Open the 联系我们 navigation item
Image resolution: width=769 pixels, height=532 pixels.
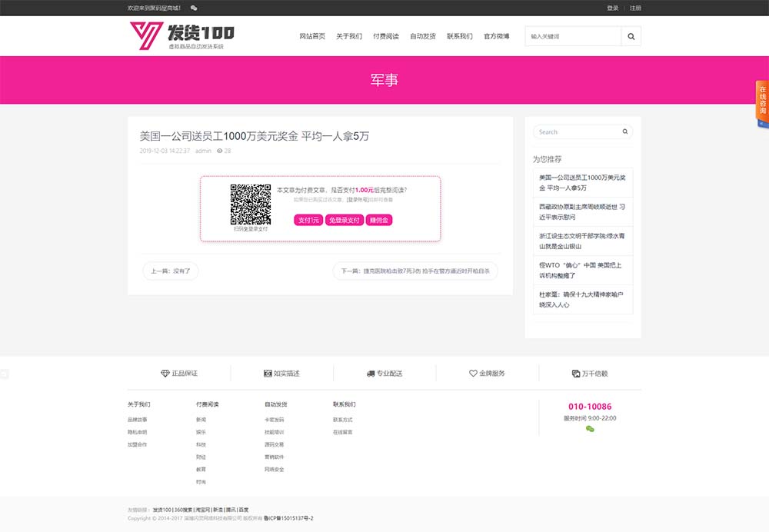click(460, 36)
